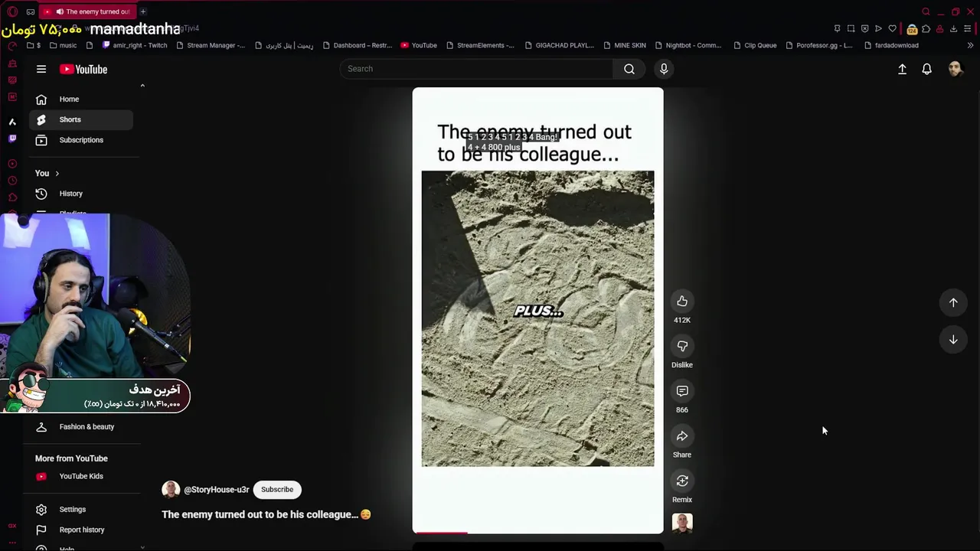The width and height of the screenshot is (980, 551).
Task: Click browser search tabs magnifier
Action: click(x=926, y=11)
